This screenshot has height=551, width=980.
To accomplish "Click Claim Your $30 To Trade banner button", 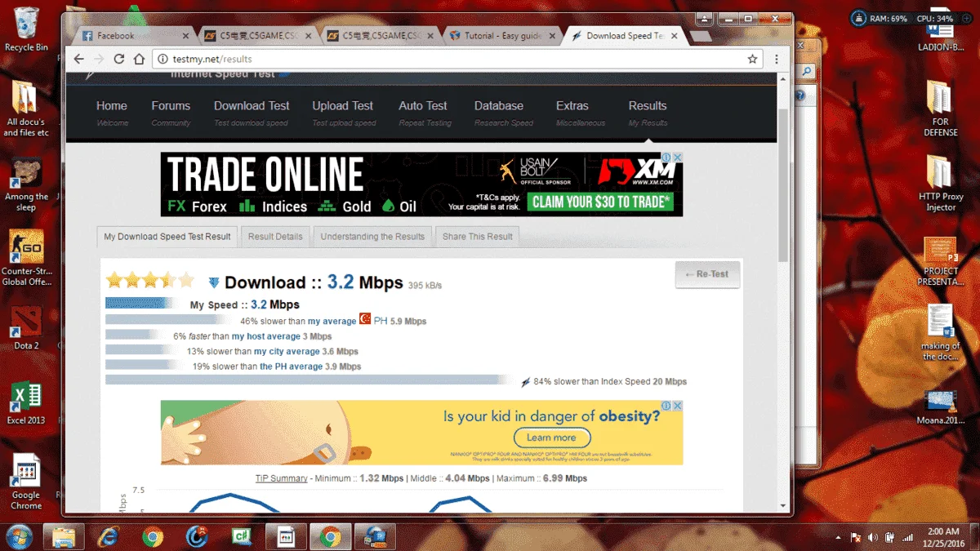I will [602, 202].
